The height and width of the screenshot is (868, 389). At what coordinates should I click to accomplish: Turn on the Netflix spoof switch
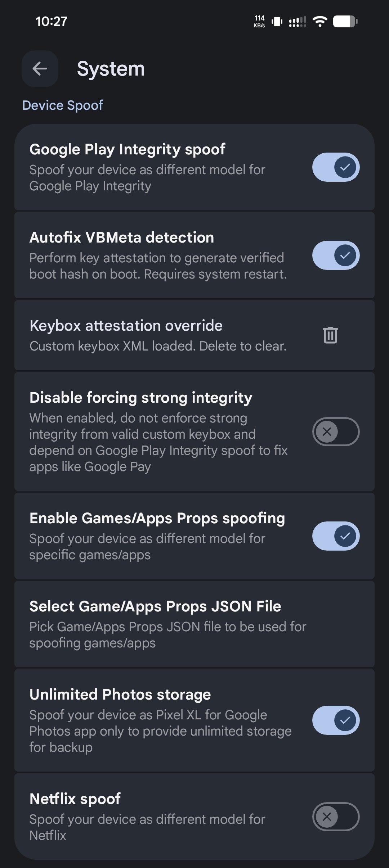click(336, 817)
